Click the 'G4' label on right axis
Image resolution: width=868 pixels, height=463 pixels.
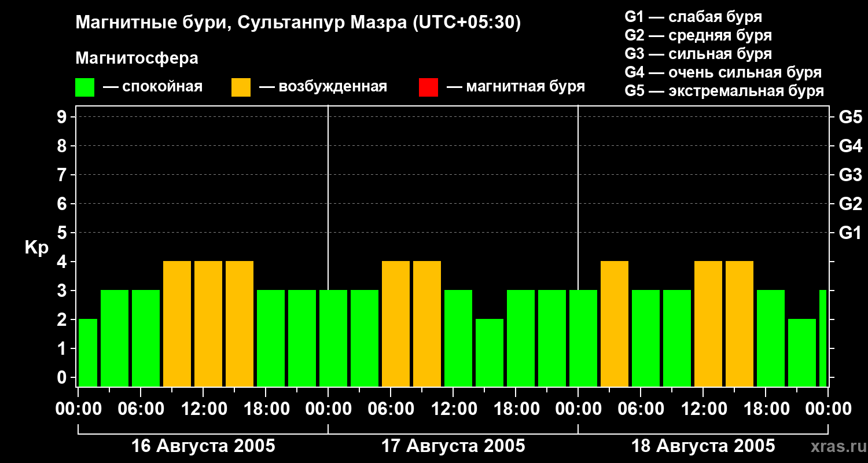coord(850,146)
